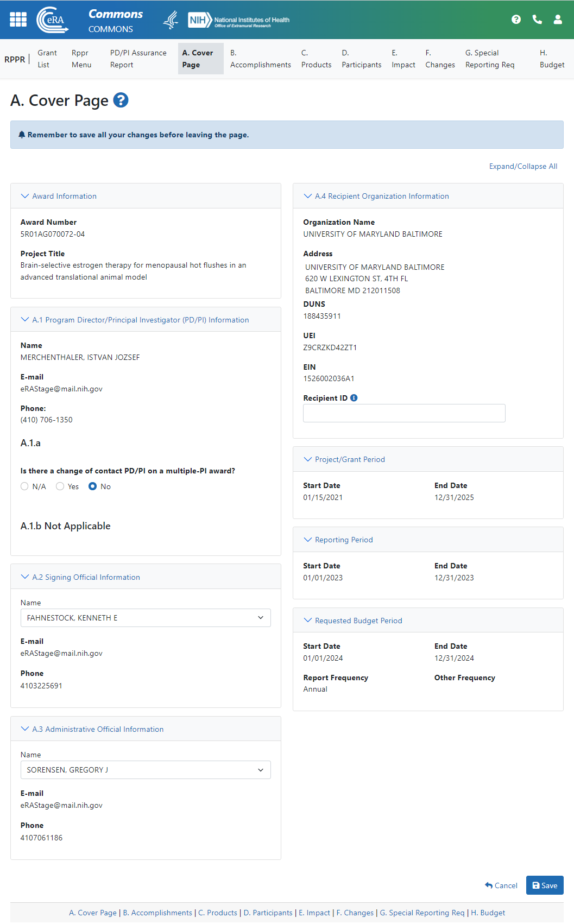Collapse the Award Information section

25,196
